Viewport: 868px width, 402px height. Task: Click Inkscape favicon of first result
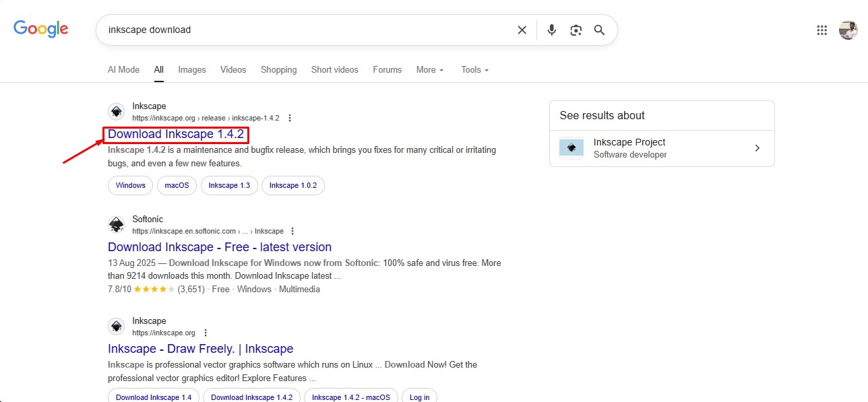pyautogui.click(x=117, y=112)
